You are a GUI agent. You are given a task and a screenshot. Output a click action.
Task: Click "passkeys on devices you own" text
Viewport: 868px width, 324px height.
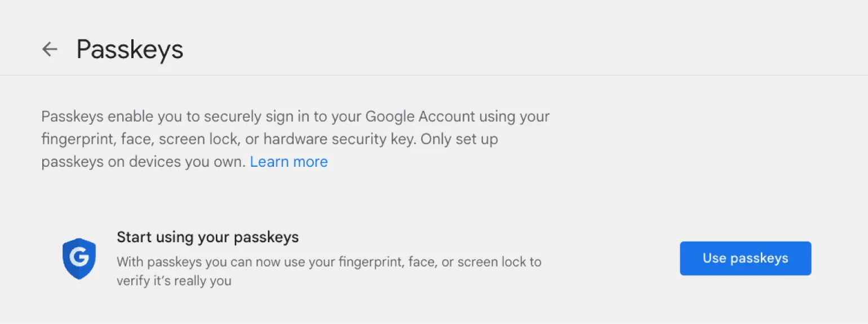143,162
